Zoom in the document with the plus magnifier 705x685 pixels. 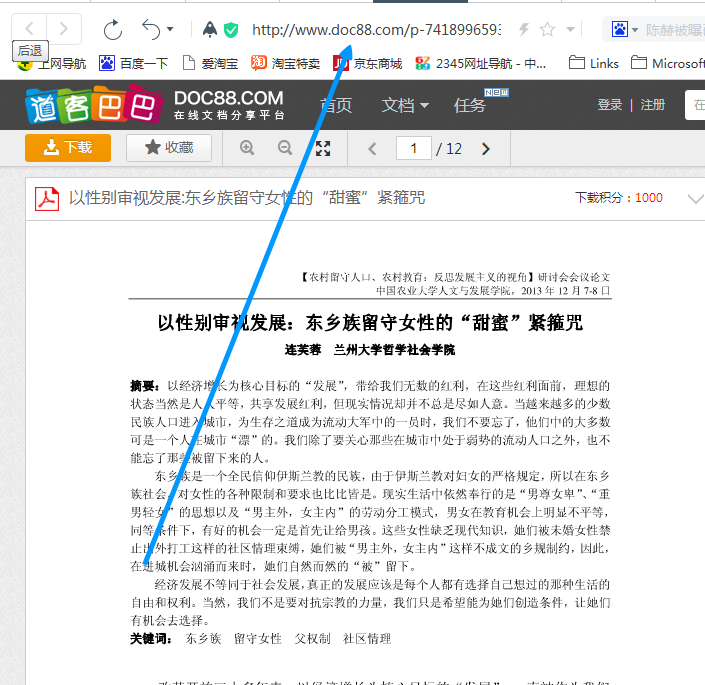pos(247,147)
